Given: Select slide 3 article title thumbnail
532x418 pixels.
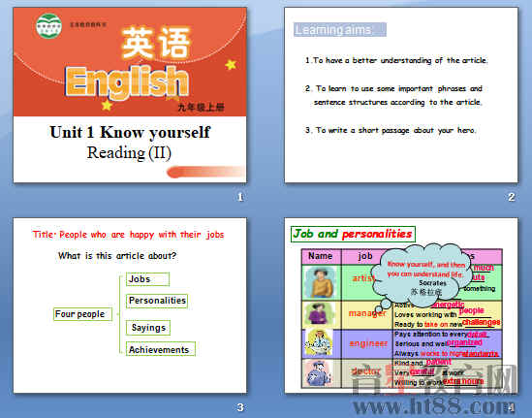Looking at the screenshot, I should point(130,305).
